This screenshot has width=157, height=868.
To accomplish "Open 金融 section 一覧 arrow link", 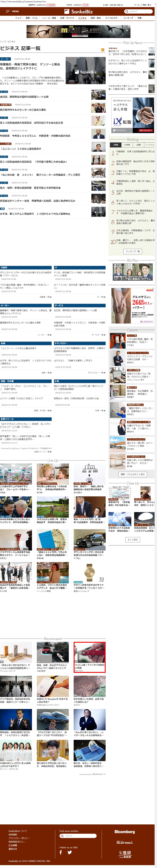I will [47, 373].
